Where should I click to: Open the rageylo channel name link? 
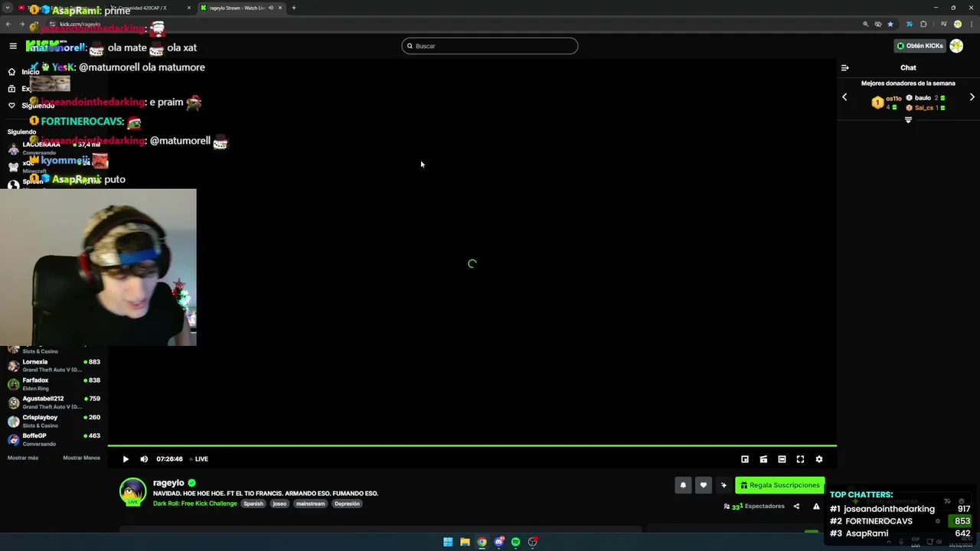[168, 483]
